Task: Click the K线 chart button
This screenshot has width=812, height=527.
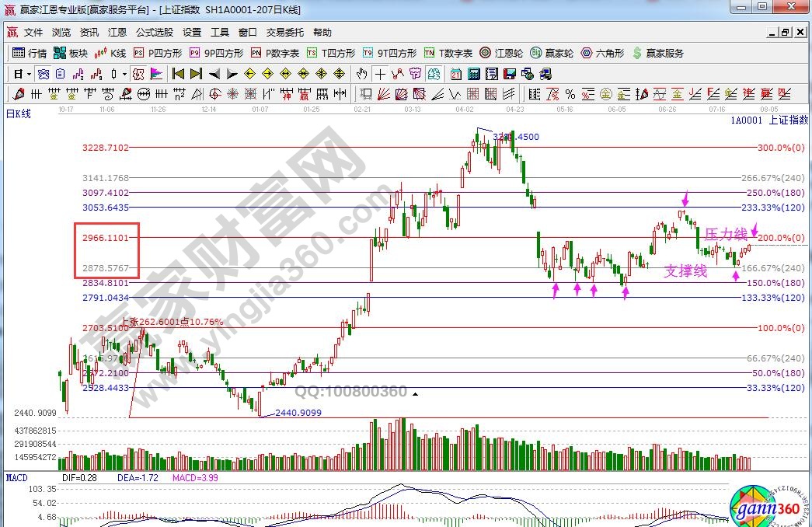Action: pyautogui.click(x=111, y=53)
